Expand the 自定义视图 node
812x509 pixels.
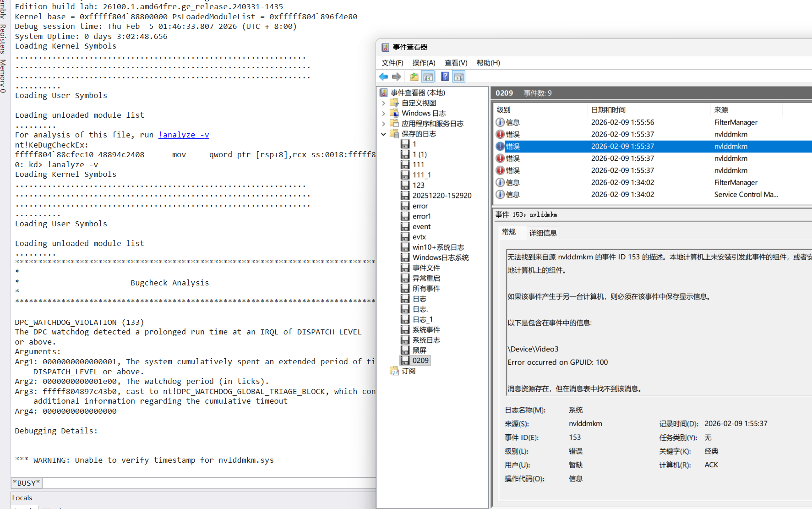[383, 103]
